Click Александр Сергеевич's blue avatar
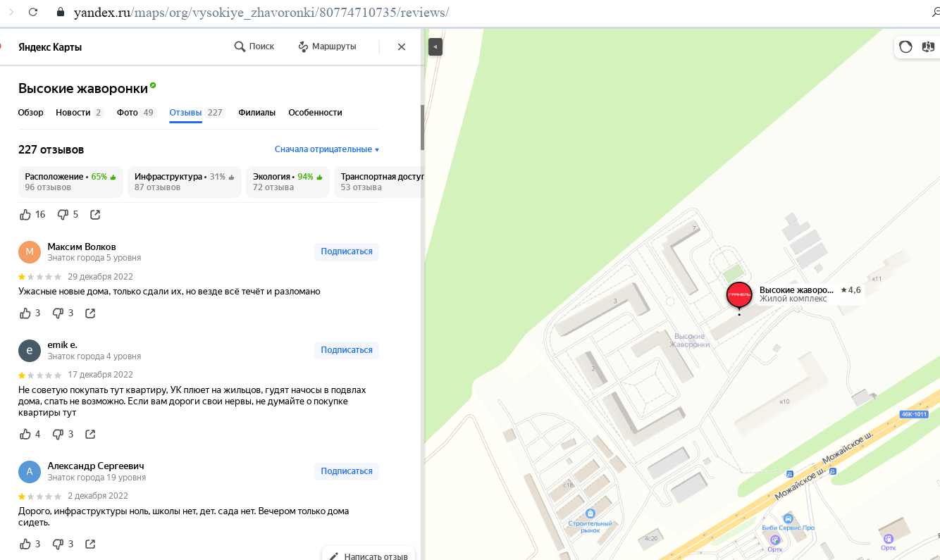Viewport: 940px width, 560px height. click(x=30, y=471)
